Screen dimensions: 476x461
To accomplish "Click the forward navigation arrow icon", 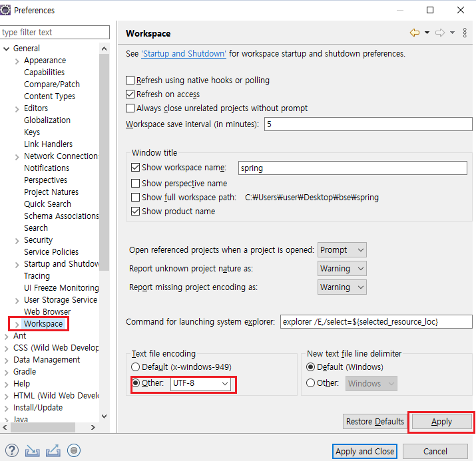I will point(440,33).
